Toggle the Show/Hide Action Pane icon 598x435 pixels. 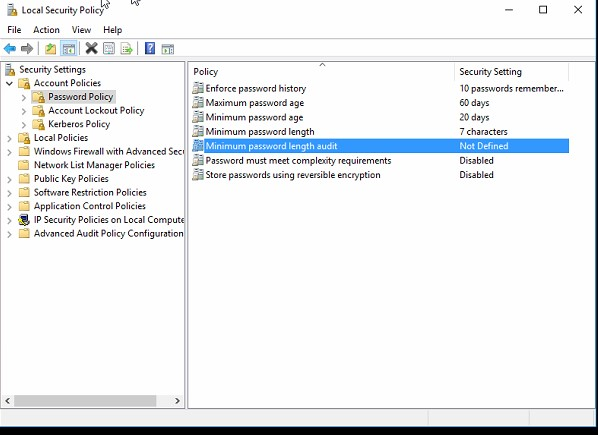pos(168,49)
